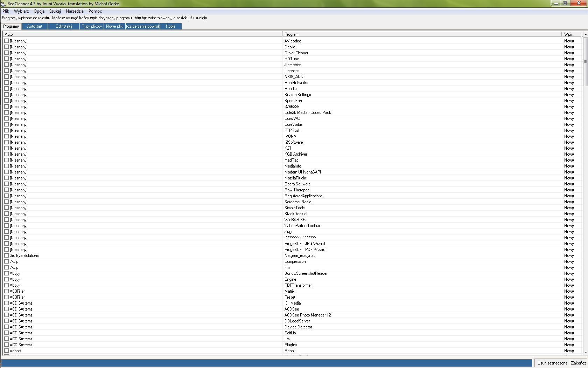Open the Narzędzia menu
This screenshot has width=588, height=368.
point(75,11)
